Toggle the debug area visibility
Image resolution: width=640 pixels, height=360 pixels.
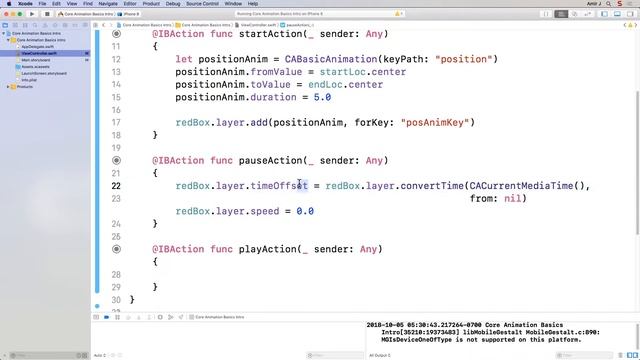pos(617,14)
